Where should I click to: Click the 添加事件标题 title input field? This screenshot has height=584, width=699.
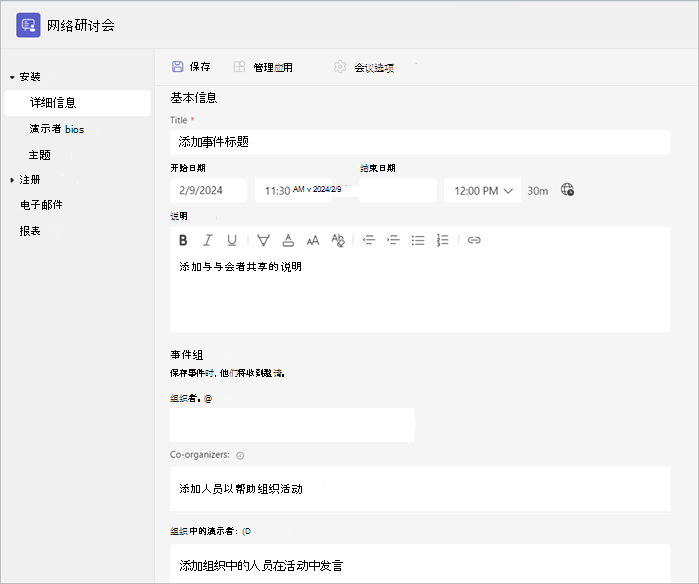tap(420, 142)
